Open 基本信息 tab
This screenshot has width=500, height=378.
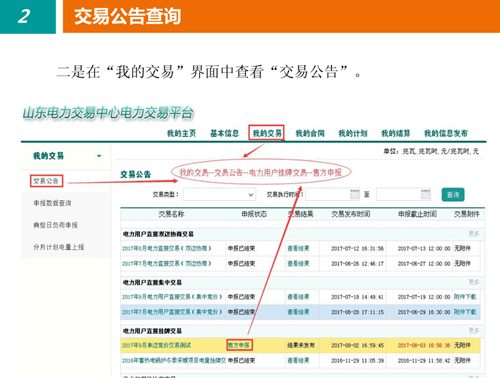(224, 133)
